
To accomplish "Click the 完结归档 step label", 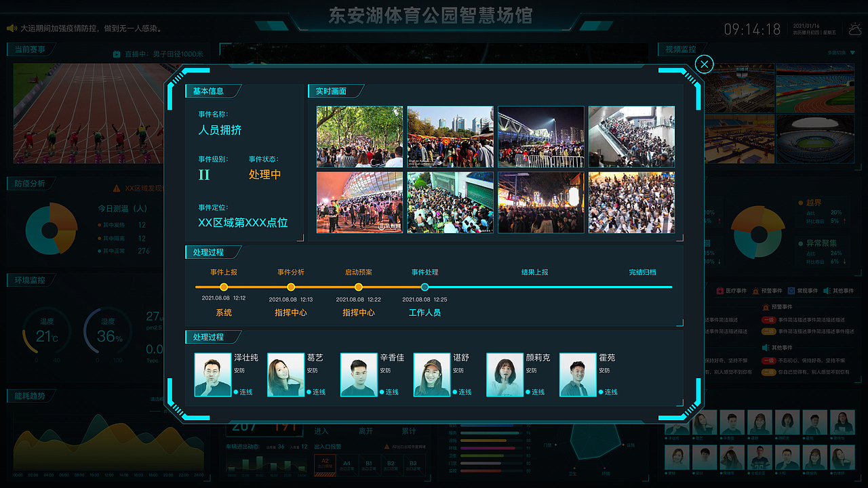I will tap(642, 272).
